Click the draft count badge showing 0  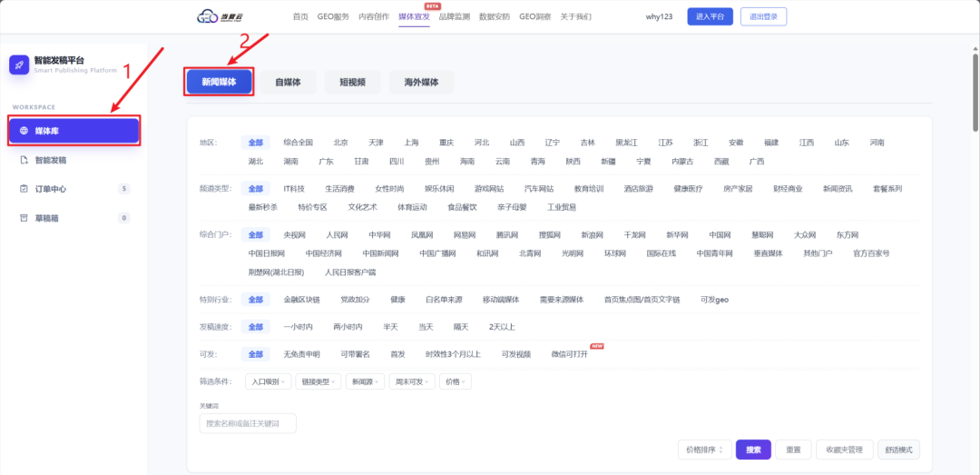point(124,218)
